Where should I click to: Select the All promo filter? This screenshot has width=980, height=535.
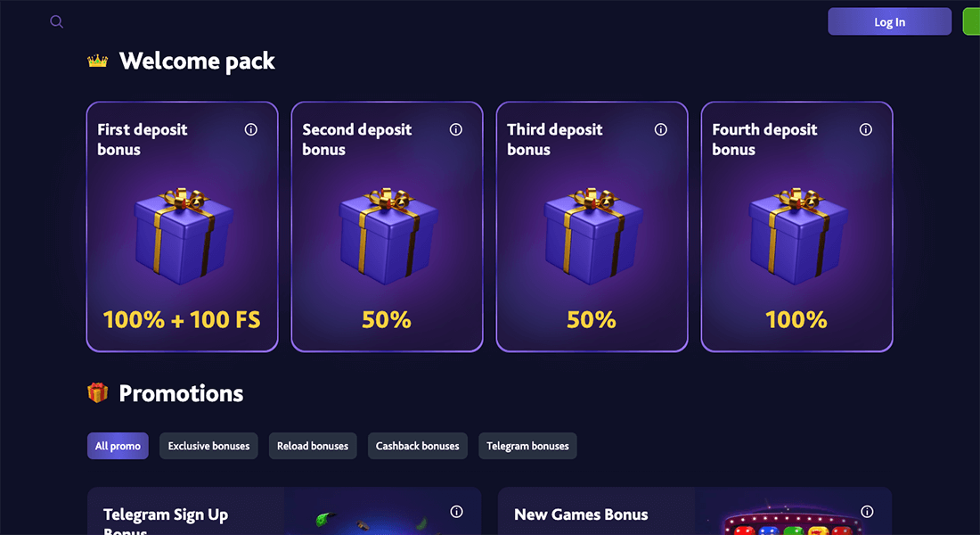118,446
